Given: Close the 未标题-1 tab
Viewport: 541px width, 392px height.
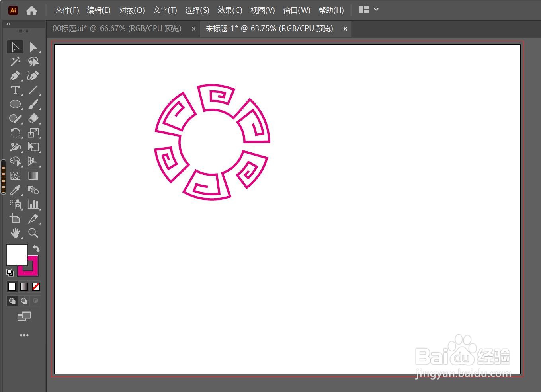Looking at the screenshot, I should (345, 29).
